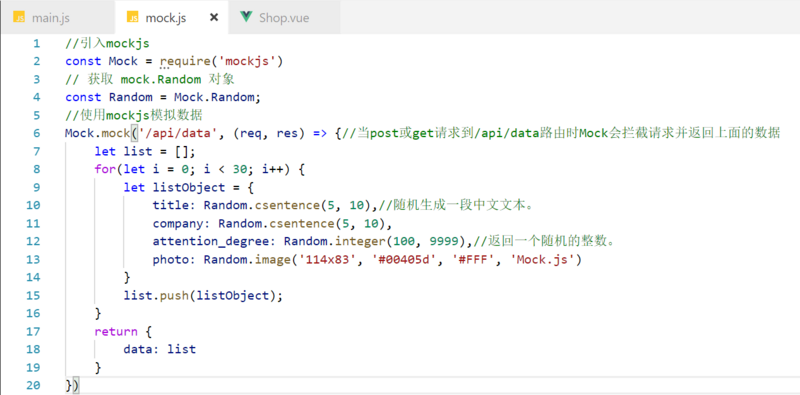Click line number 13 in the gutter
The height and width of the screenshot is (395, 800).
(x=33, y=260)
